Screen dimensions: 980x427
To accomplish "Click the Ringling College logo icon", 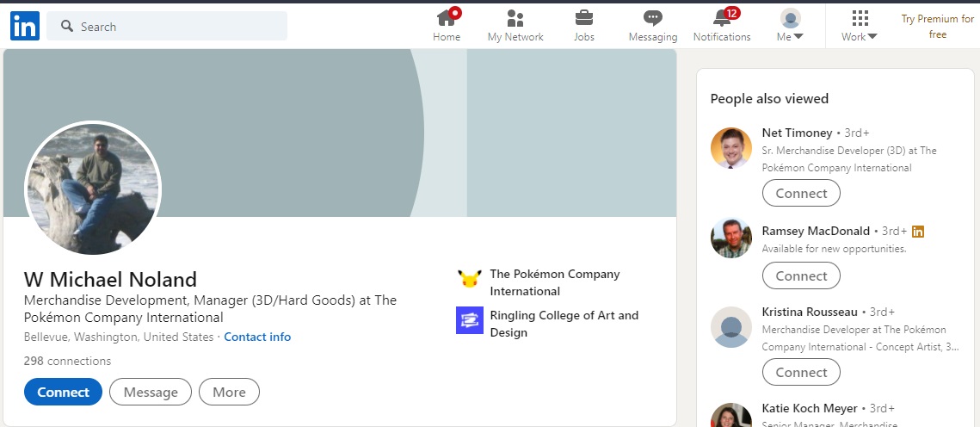I will (470, 320).
